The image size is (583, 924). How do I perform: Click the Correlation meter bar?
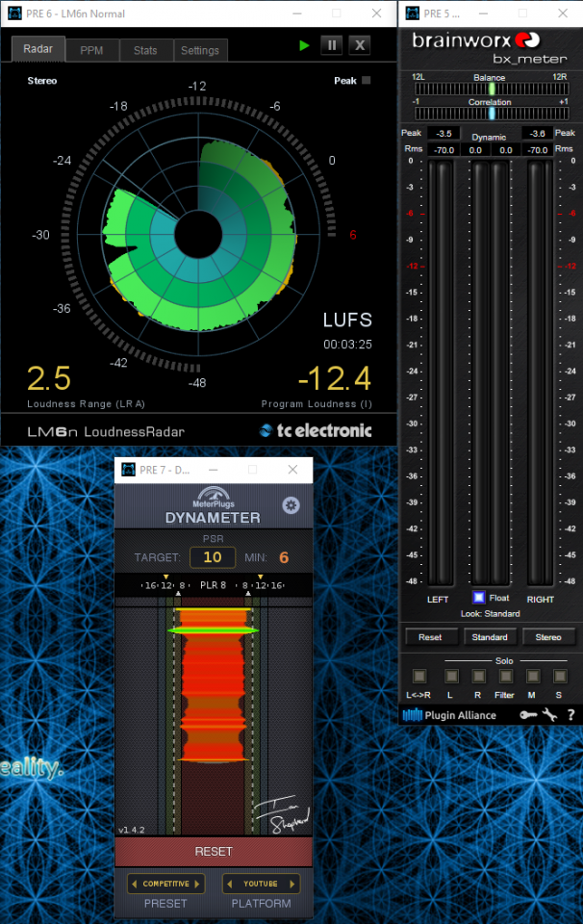492,114
